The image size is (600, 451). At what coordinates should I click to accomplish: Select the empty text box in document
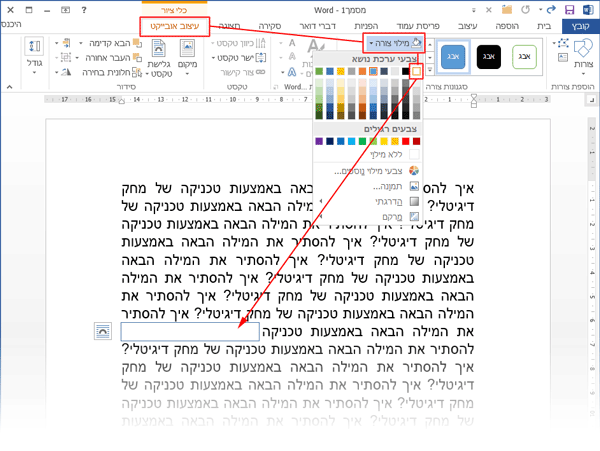190,332
